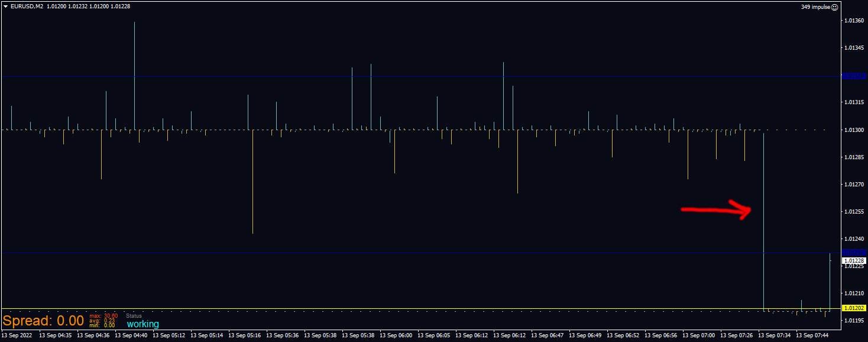Click the avg 0.23 spread value
The width and height of the screenshot is (868, 342).
pos(102,321)
